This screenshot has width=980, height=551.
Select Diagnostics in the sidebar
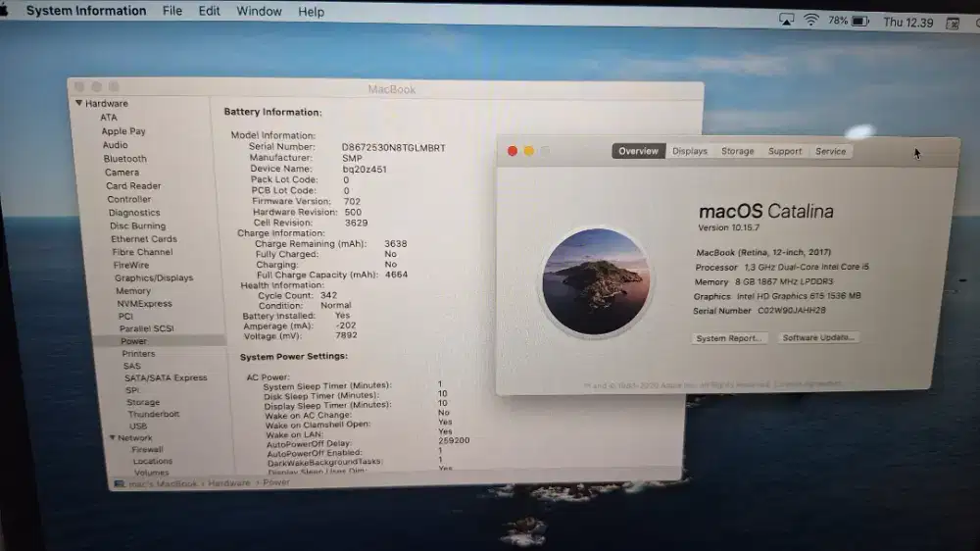133,213
